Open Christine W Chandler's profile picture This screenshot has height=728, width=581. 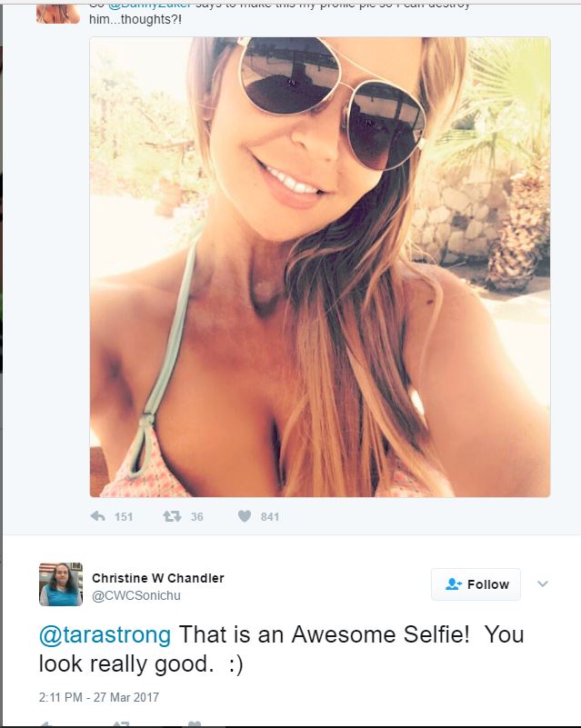(61, 584)
